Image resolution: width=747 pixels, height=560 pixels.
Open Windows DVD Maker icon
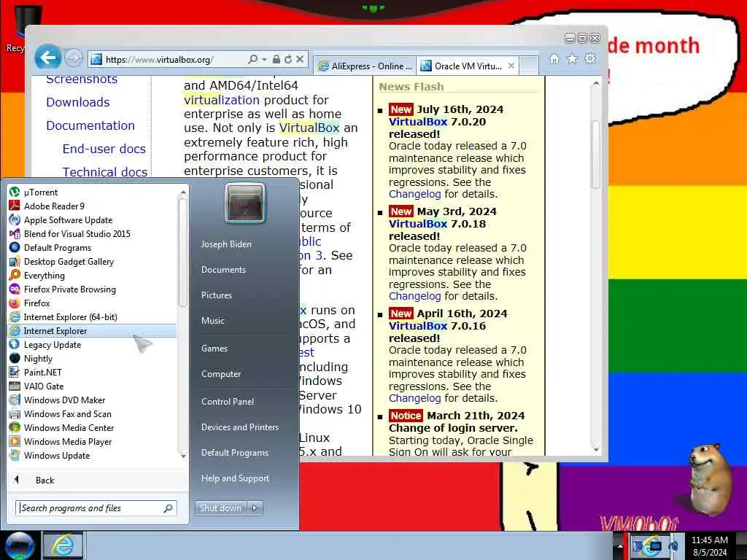pos(15,400)
